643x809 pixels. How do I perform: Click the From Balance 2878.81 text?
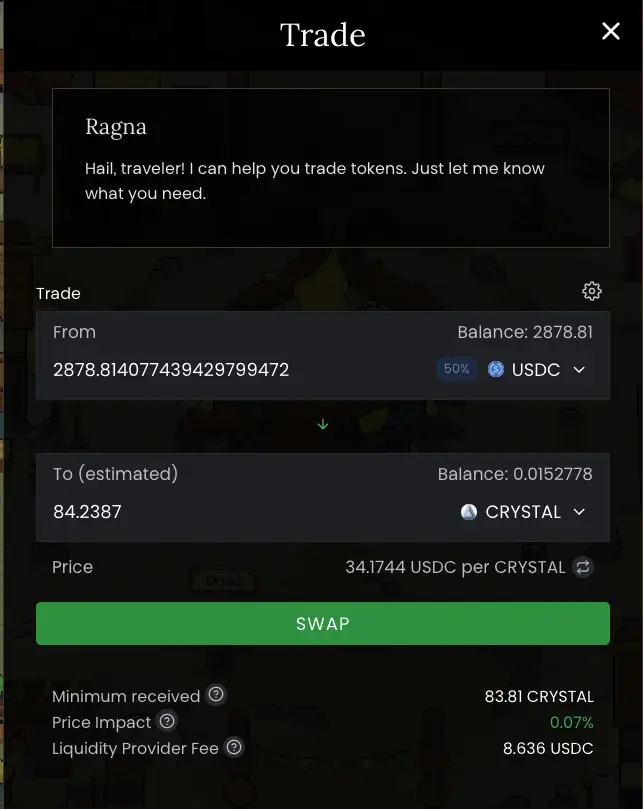point(525,332)
